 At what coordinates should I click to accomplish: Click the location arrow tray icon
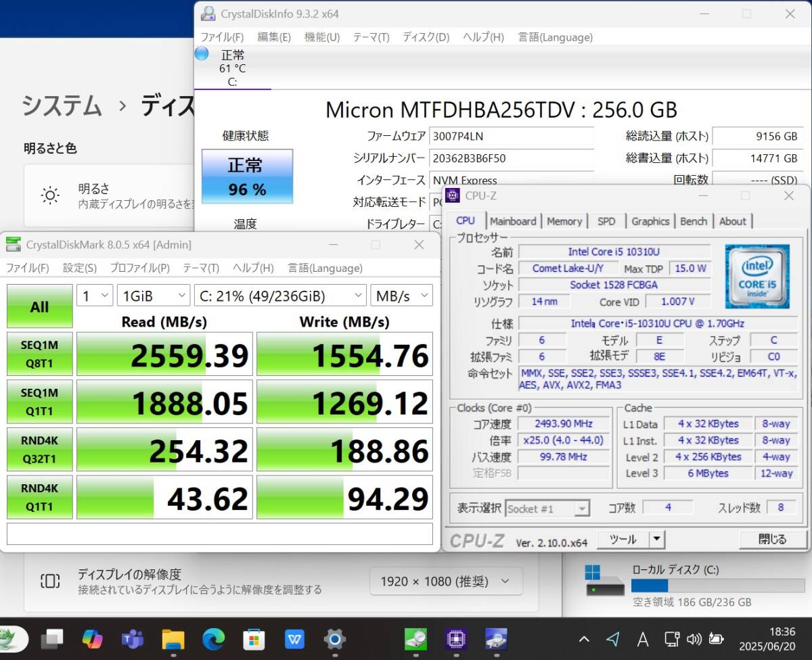(613, 638)
